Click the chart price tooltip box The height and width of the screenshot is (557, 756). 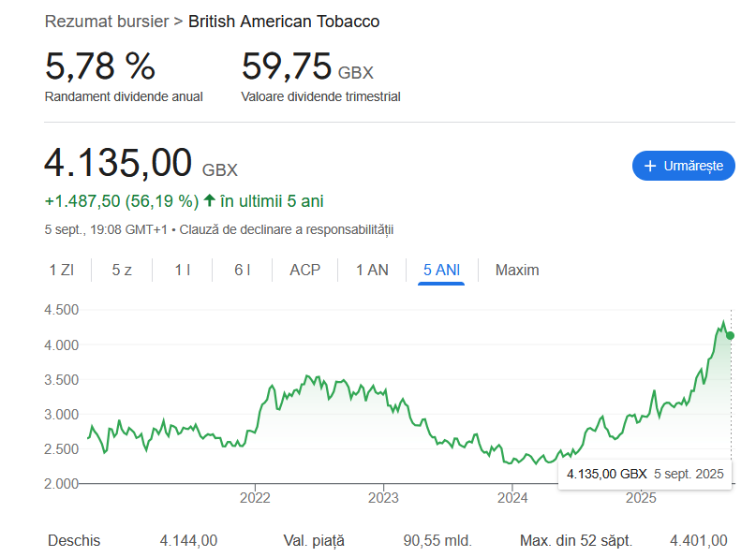(645, 474)
